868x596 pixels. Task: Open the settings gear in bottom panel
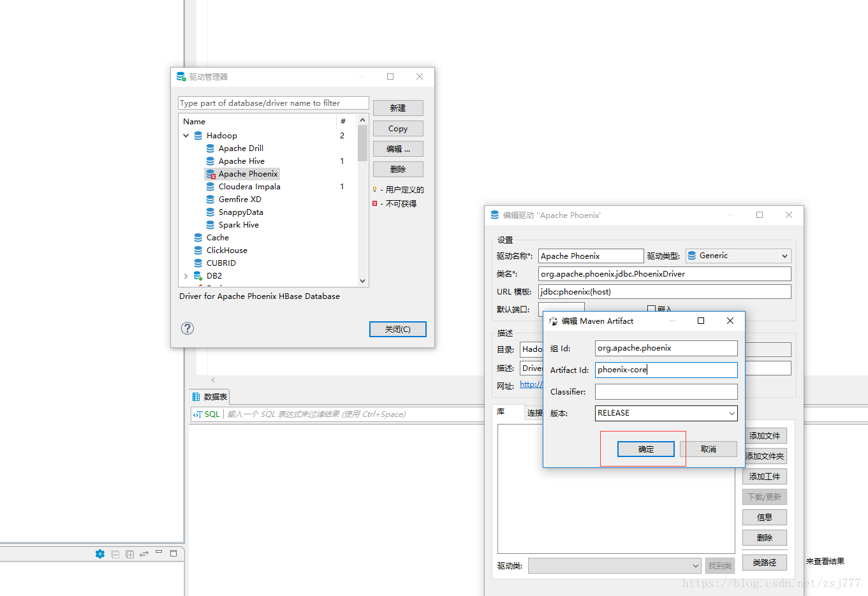click(100, 554)
